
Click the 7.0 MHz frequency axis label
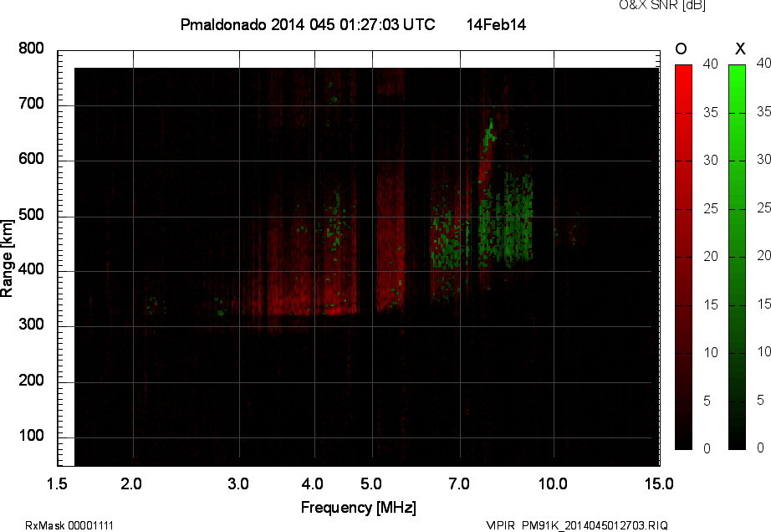(459, 484)
